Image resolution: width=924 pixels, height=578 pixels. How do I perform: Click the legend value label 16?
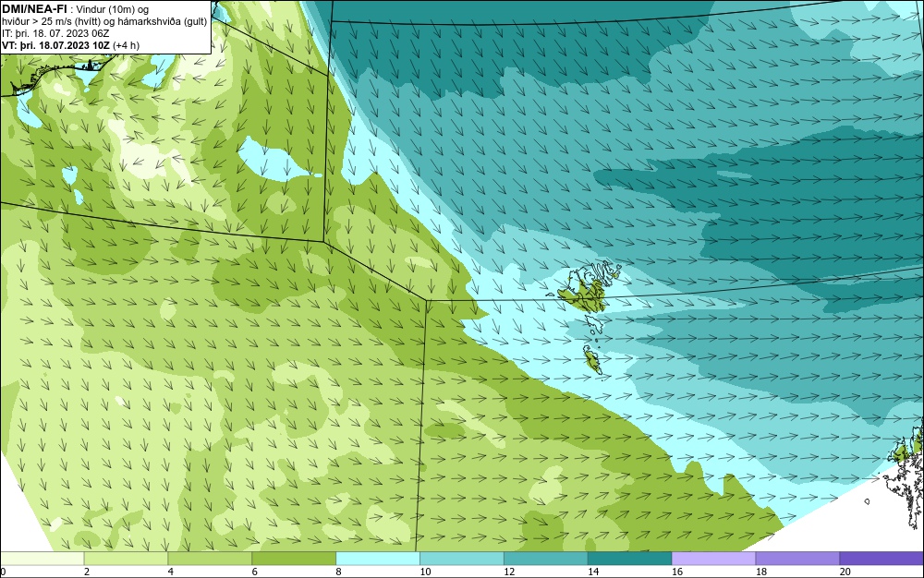click(677, 572)
